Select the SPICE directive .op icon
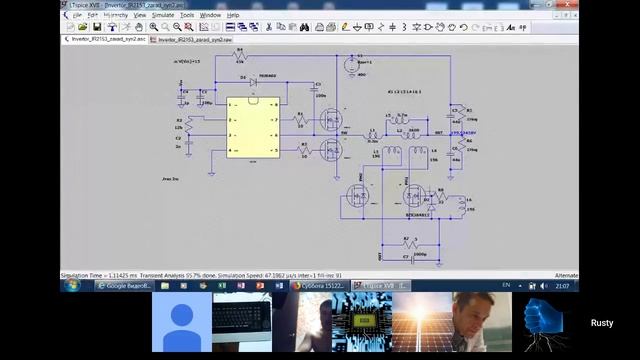Screen dimensions: 640x360 (x=522, y=27)
